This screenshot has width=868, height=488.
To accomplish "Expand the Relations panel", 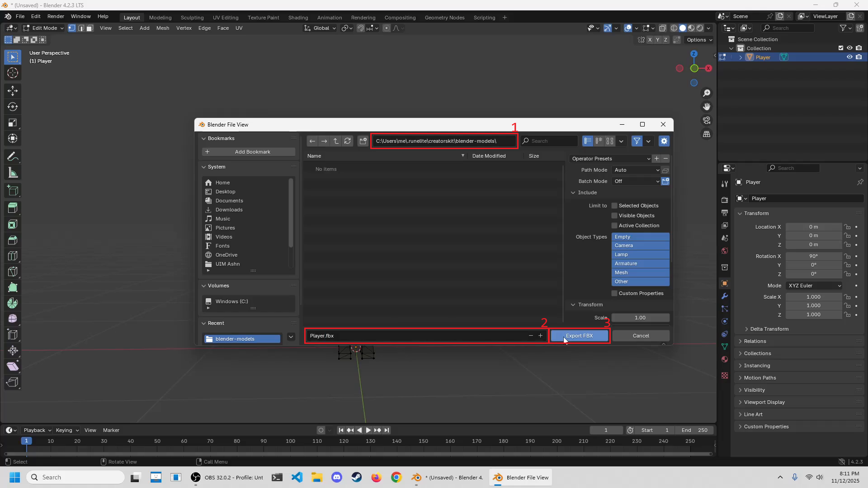I will coord(755,341).
